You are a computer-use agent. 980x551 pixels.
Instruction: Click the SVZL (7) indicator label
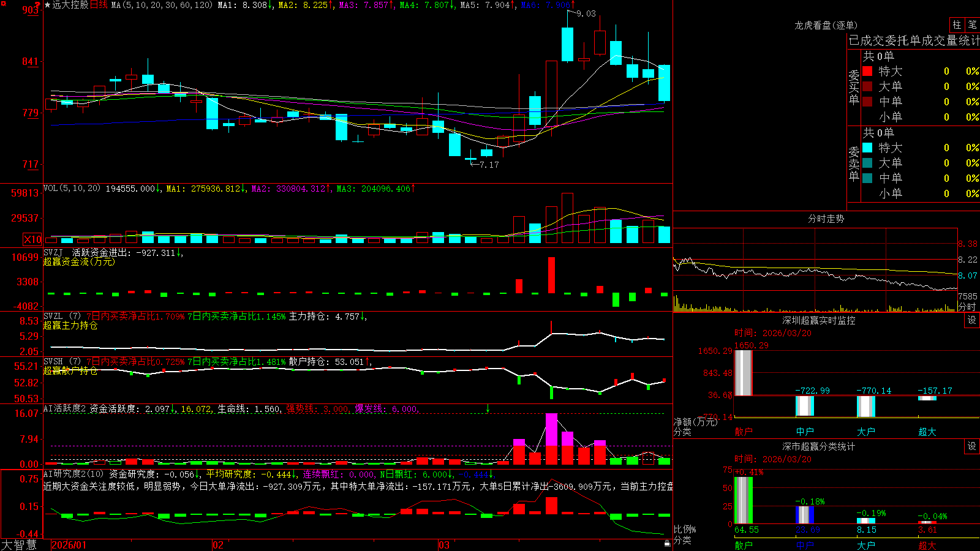pos(62,317)
